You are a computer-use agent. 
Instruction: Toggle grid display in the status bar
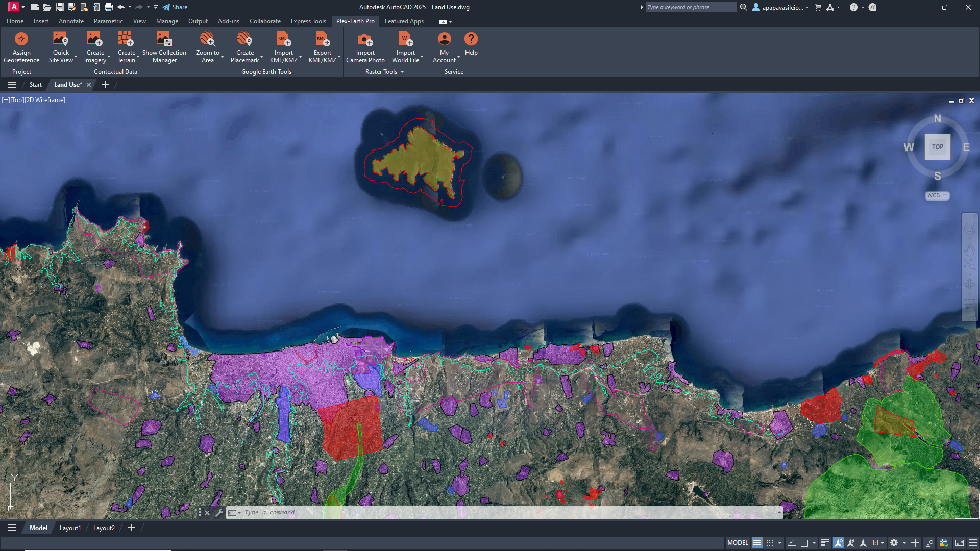[757, 542]
